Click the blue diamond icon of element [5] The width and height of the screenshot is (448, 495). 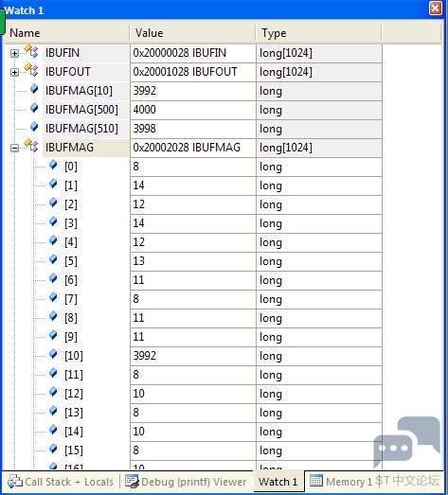53,259
